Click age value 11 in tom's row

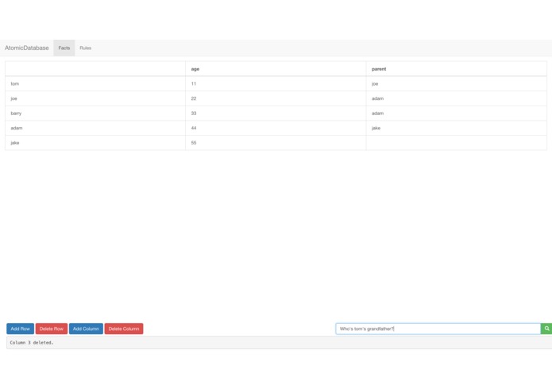tap(276, 83)
